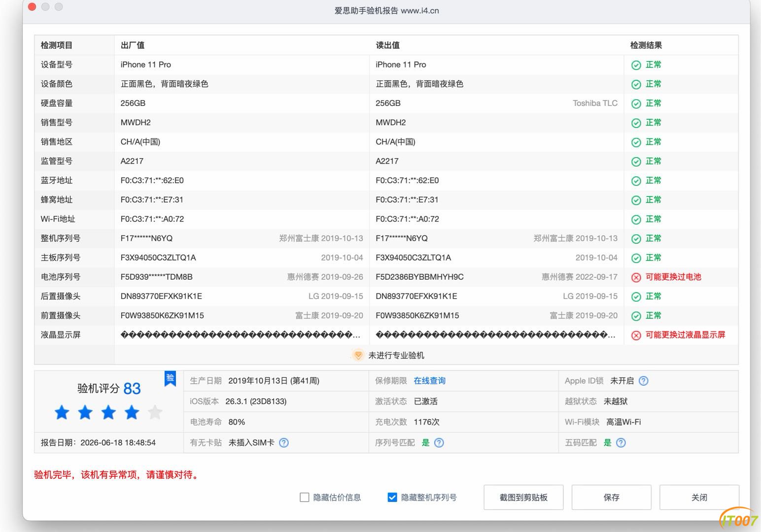
Task: Click the 关闭 button
Action: point(699,498)
